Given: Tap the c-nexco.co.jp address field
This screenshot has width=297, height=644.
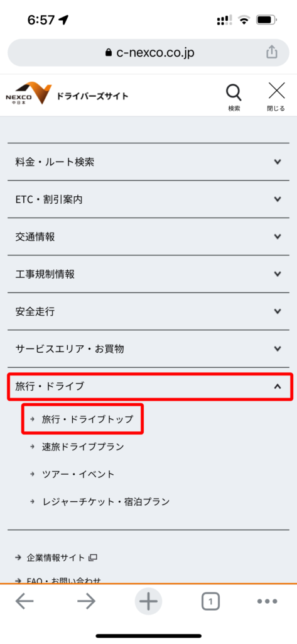Looking at the screenshot, I should tap(148, 53).
